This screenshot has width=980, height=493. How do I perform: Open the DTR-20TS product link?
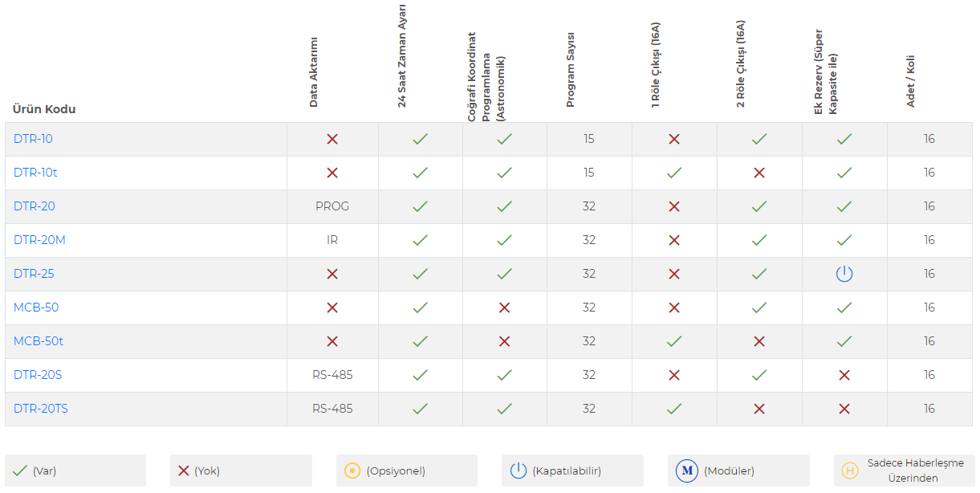[41, 409]
